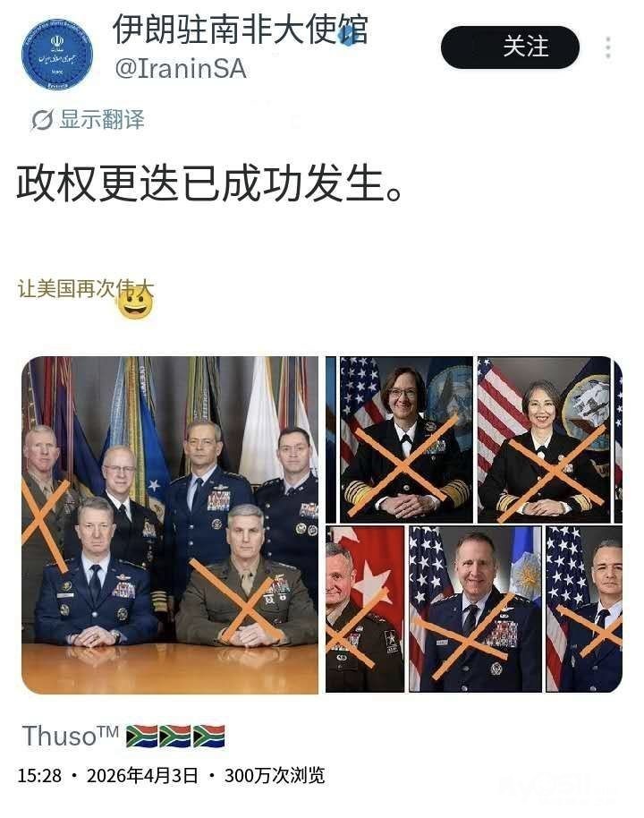Click the 关注 follow button

click(x=510, y=47)
